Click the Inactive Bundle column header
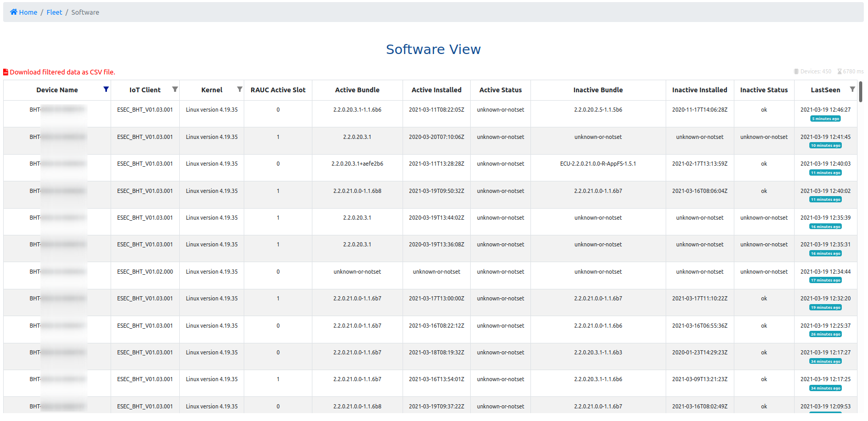 pyautogui.click(x=598, y=90)
